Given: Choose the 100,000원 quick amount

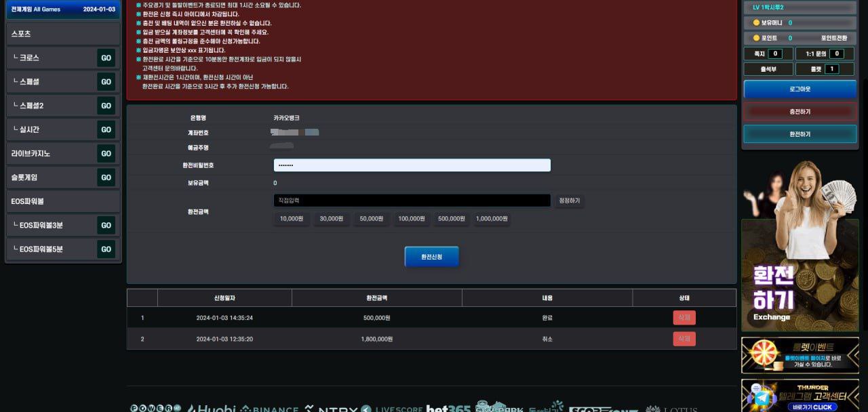Looking at the screenshot, I should [412, 219].
